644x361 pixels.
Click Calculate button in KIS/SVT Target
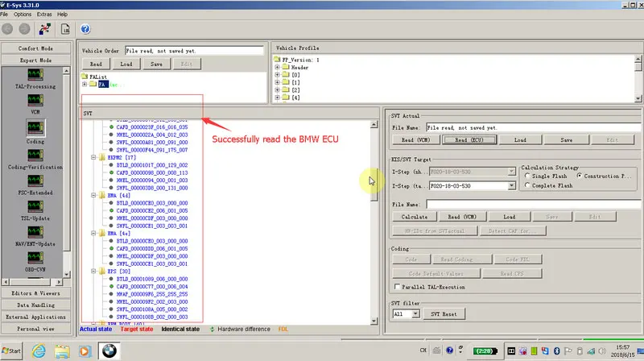point(414,217)
